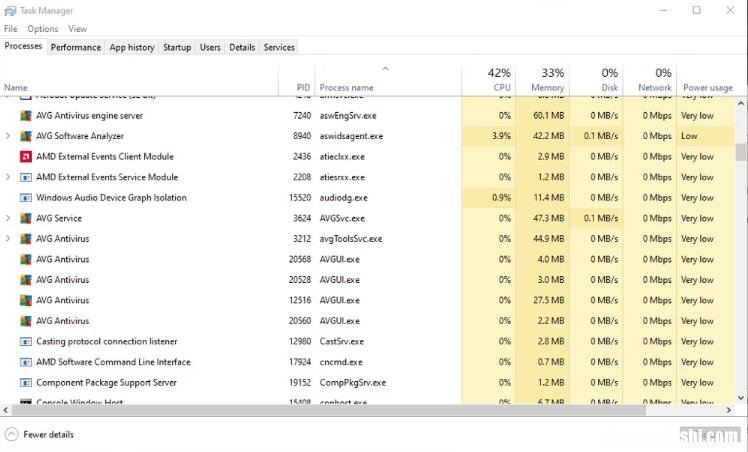Sort by the PID column header
Image resolution: width=748 pixels, height=452 pixels.
click(x=296, y=80)
